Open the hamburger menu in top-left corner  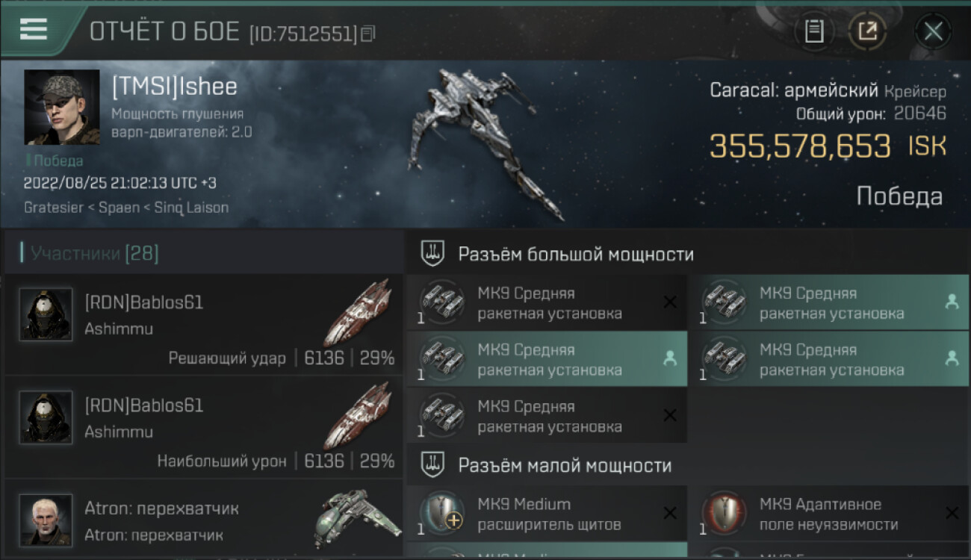33,28
